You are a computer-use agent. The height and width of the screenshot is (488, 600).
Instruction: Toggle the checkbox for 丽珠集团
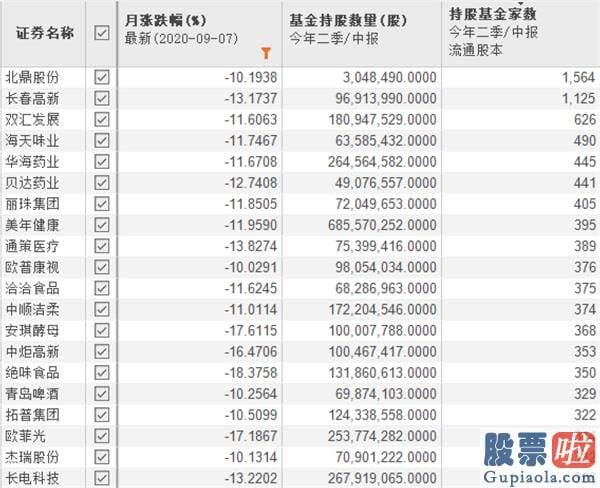tap(102, 204)
